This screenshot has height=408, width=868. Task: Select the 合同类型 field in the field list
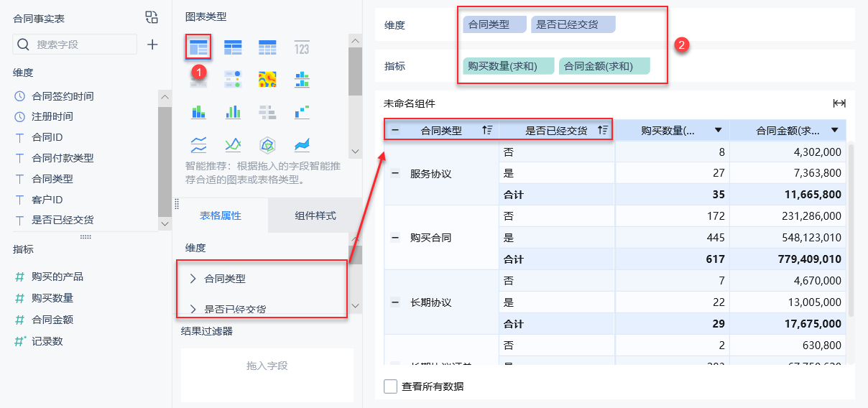[x=52, y=179]
